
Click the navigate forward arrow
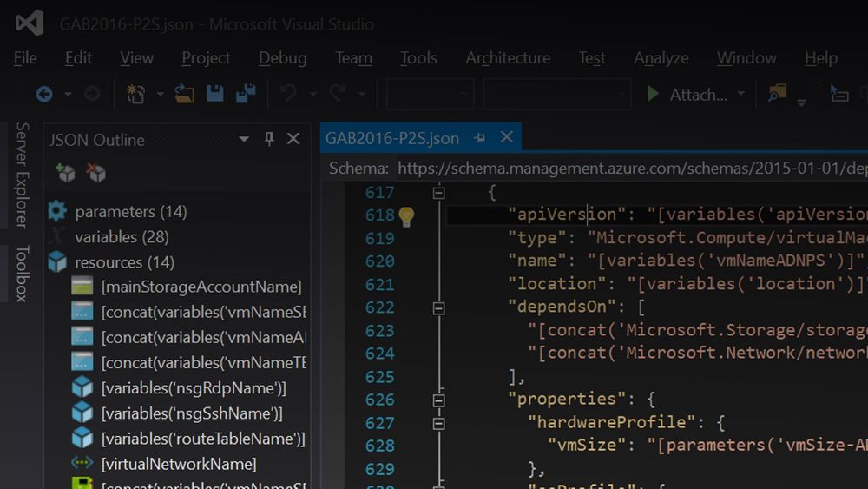point(93,94)
